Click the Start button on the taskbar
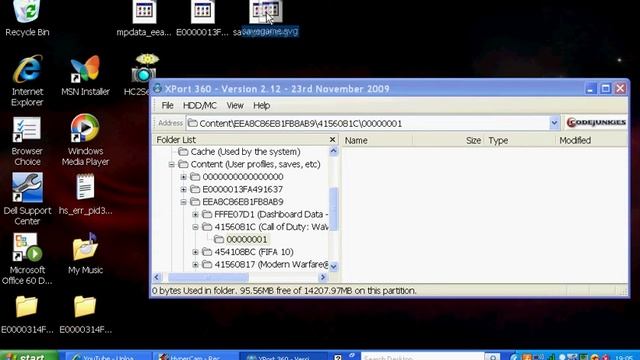Viewport: 640px width, 360px height. [29, 356]
